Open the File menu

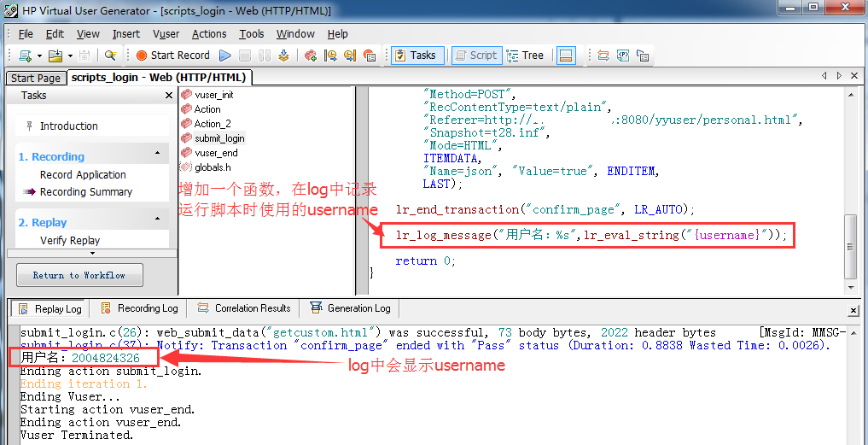(26, 34)
